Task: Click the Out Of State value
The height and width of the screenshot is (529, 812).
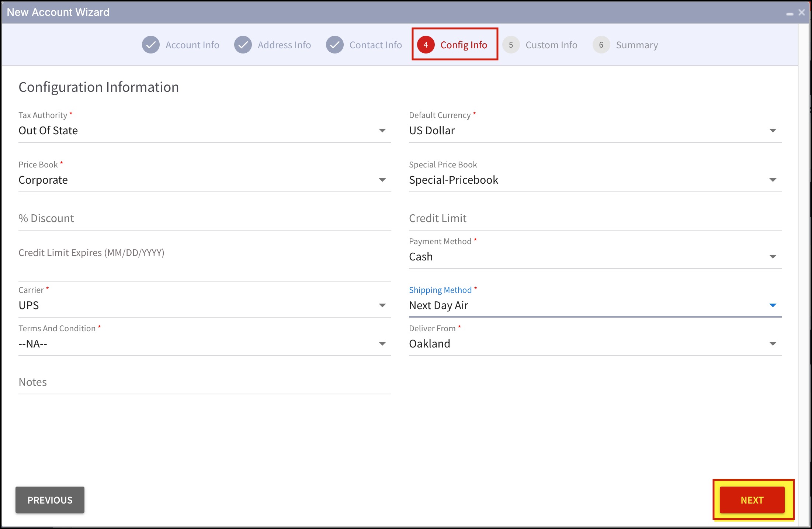Action: 48,131
